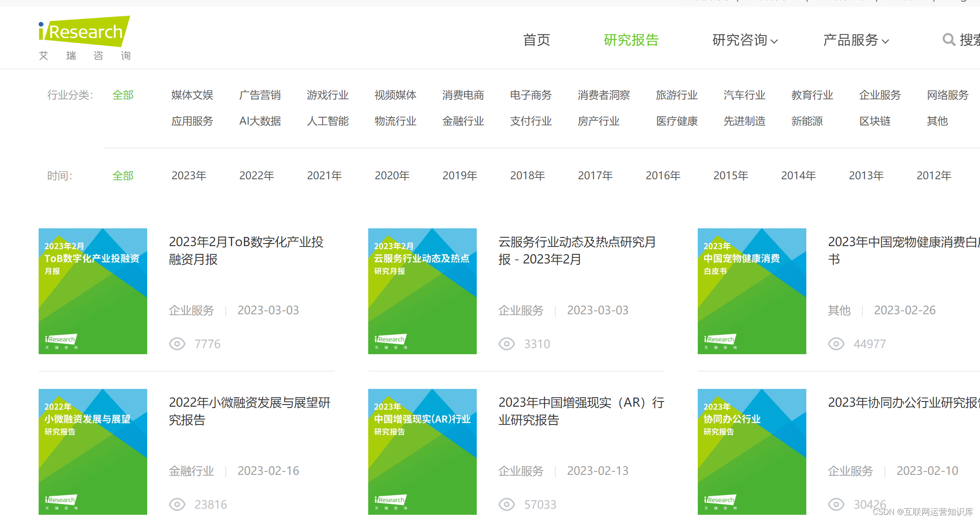Filter reports by 2015年

coord(731,176)
